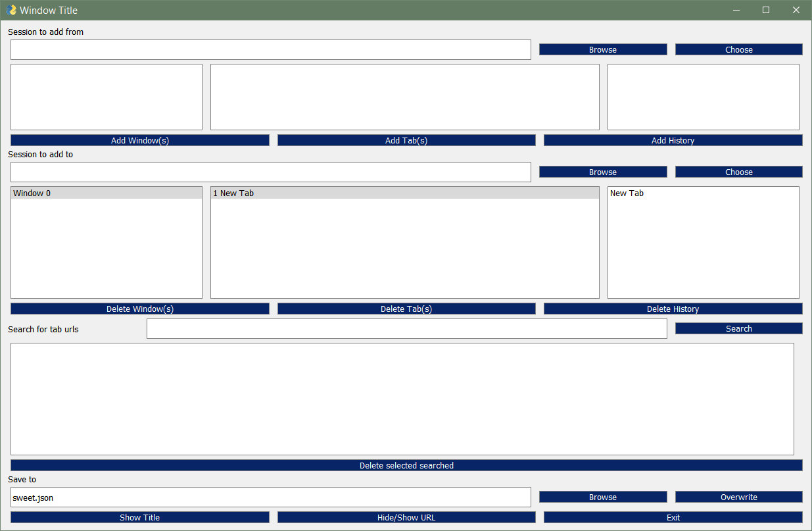The height and width of the screenshot is (531, 812).
Task: Click Choose for the session to add from
Action: tap(738, 49)
